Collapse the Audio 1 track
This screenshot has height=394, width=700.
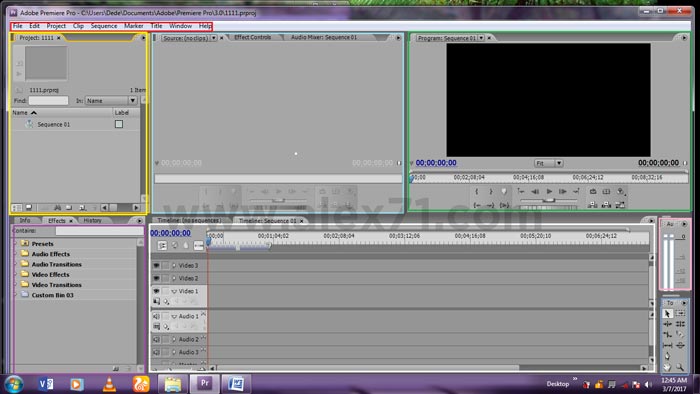174,316
